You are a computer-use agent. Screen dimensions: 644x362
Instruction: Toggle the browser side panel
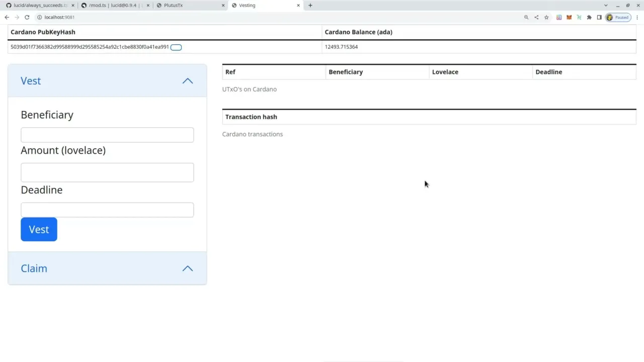(x=599, y=17)
